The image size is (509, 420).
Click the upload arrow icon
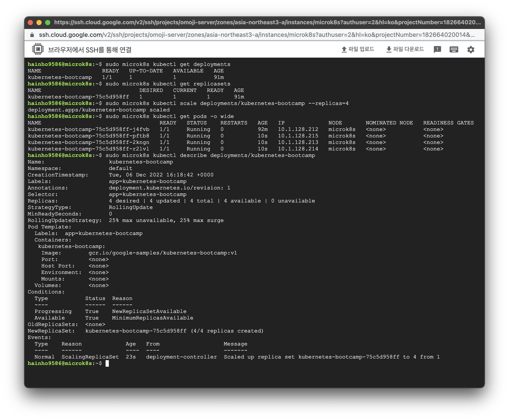(x=344, y=50)
